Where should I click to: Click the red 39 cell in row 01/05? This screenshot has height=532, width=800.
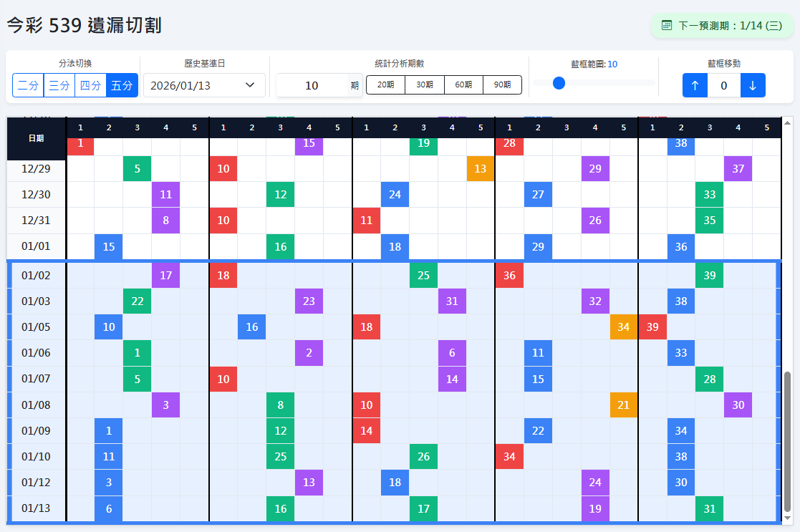[652, 327]
